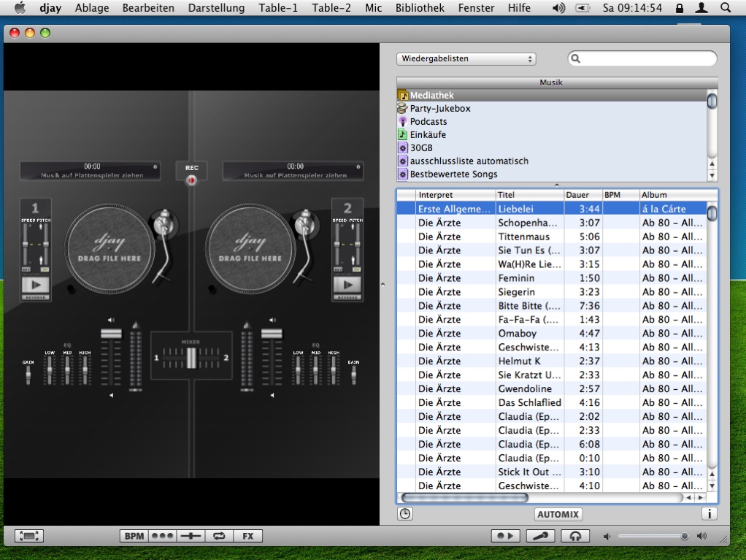Toggle fullscreen view icon in bottom bar

click(29, 536)
